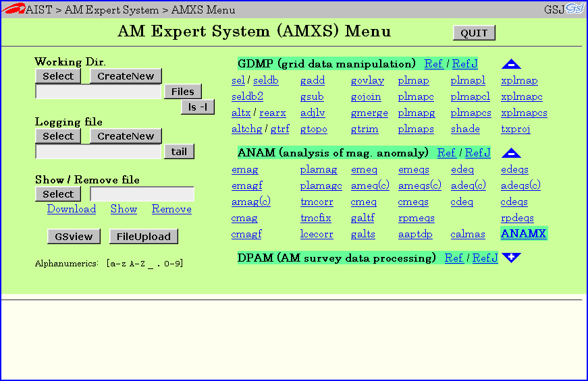Open the plamag command link
This screenshot has width=588, height=381.
319,170
